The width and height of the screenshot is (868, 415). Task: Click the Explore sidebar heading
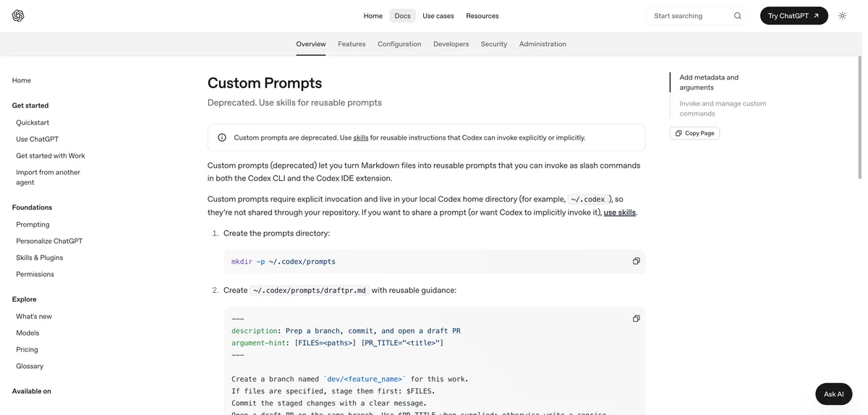(x=24, y=299)
